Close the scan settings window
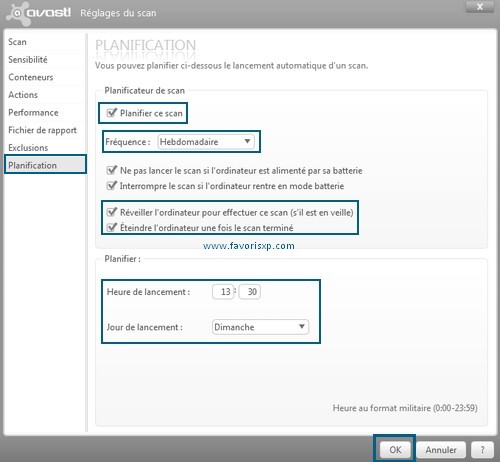Viewport: 500px width, 462px height. 480,7
